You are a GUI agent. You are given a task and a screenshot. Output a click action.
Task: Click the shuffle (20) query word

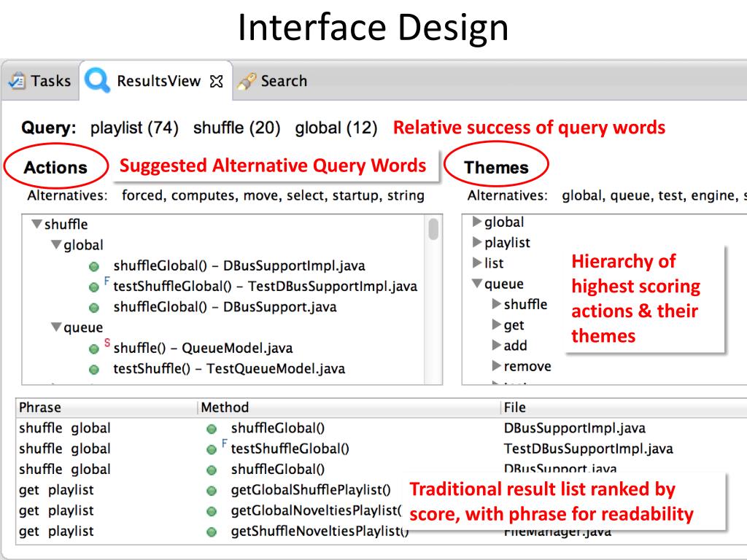(237, 128)
